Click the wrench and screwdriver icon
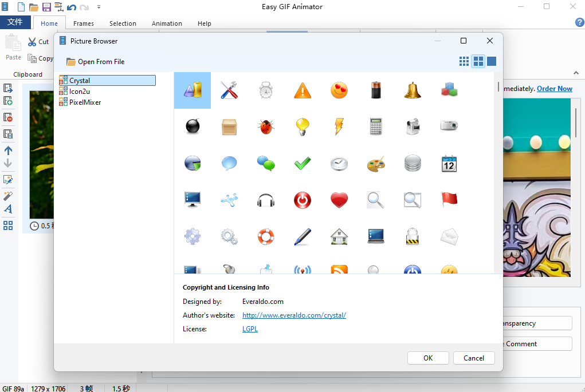This screenshot has width=585, height=392. tap(229, 90)
